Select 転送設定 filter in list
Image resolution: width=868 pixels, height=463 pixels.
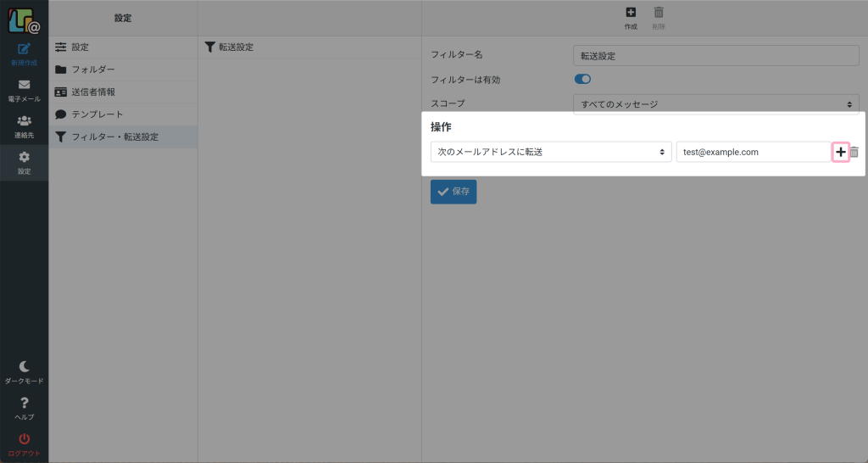coord(309,47)
